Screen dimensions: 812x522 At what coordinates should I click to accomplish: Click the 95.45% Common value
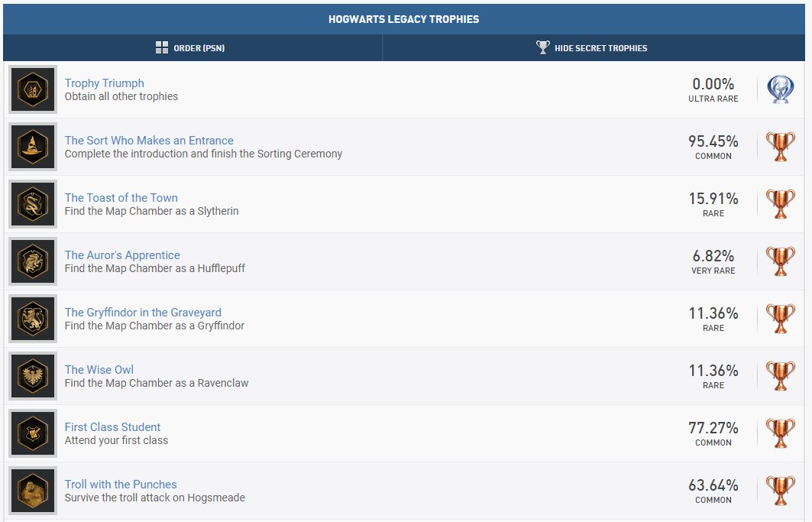713,148
